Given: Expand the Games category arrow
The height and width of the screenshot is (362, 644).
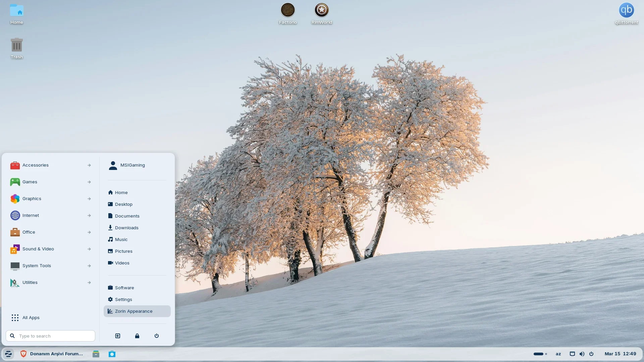Looking at the screenshot, I should 89,182.
